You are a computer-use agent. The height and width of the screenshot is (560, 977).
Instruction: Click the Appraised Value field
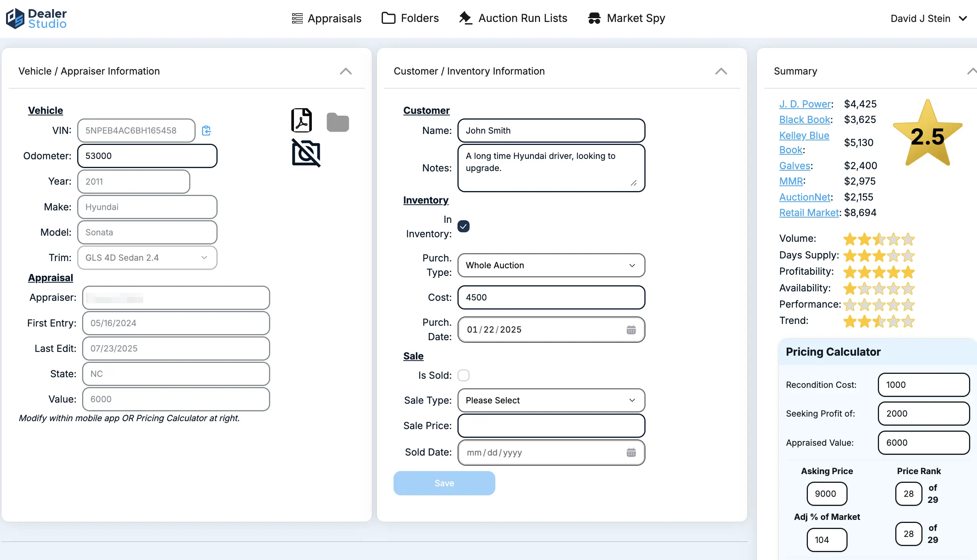click(924, 443)
